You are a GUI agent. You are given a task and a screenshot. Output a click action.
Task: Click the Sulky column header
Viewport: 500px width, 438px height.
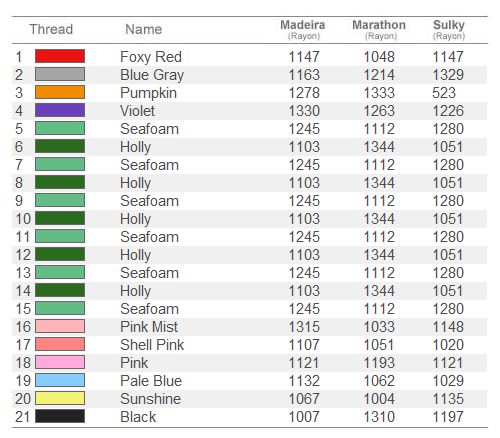(449, 29)
